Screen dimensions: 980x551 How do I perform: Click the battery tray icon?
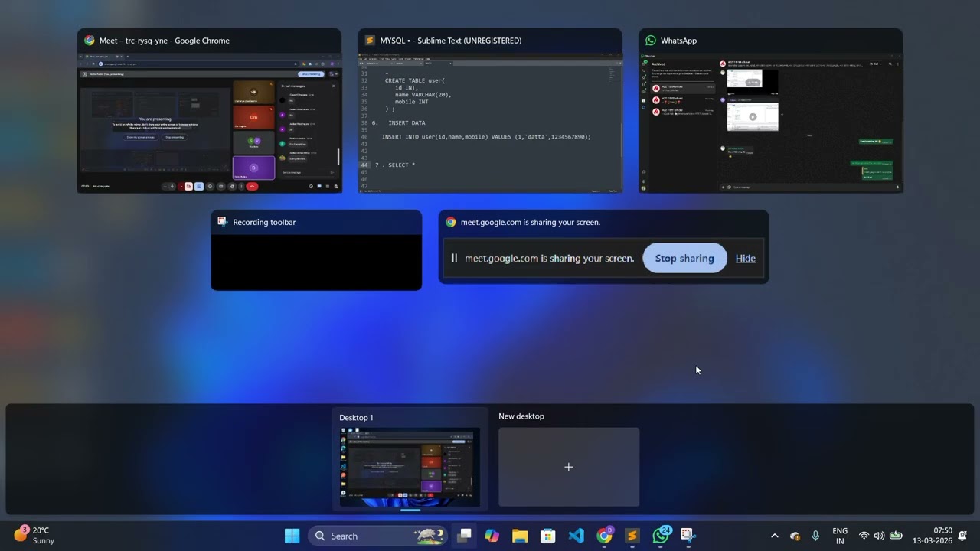tap(896, 536)
